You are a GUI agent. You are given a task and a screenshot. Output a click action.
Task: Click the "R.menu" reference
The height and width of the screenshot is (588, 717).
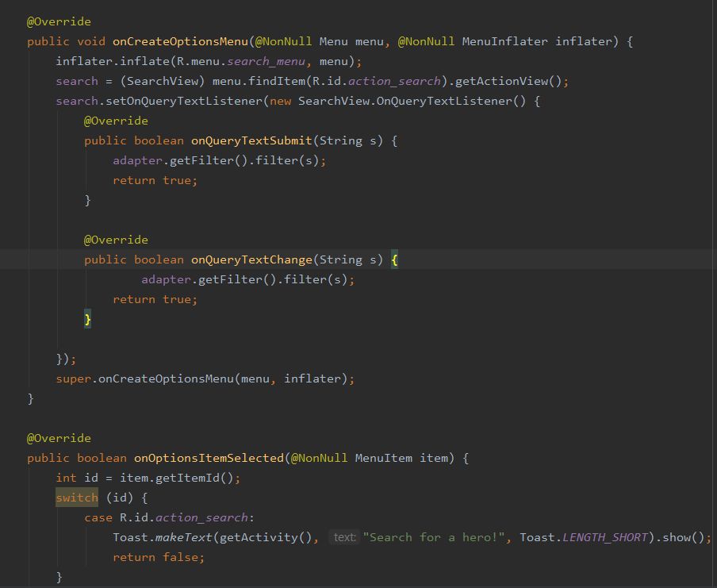[198, 61]
